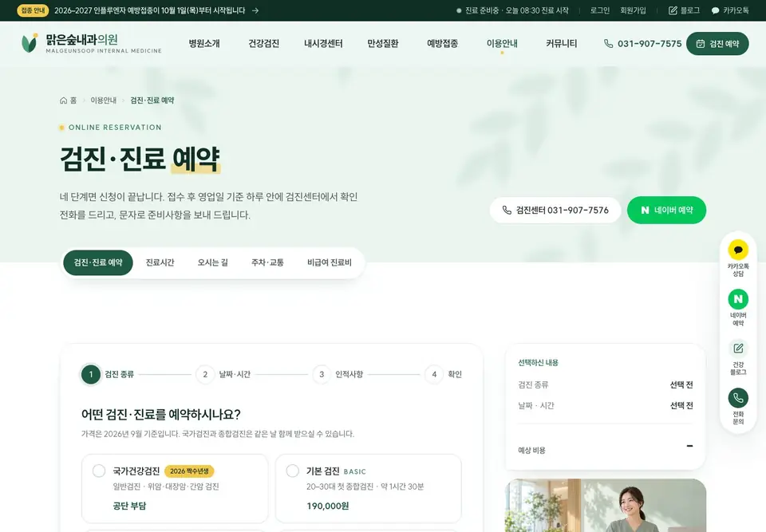Click the 블로그 link in top bar
Image resolution: width=766 pixels, height=532 pixels.
coord(684,10)
